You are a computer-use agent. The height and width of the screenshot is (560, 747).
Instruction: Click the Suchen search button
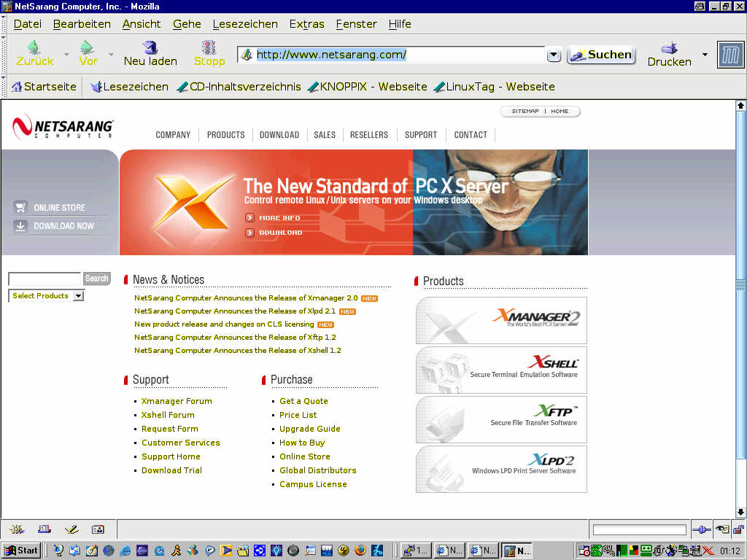601,55
